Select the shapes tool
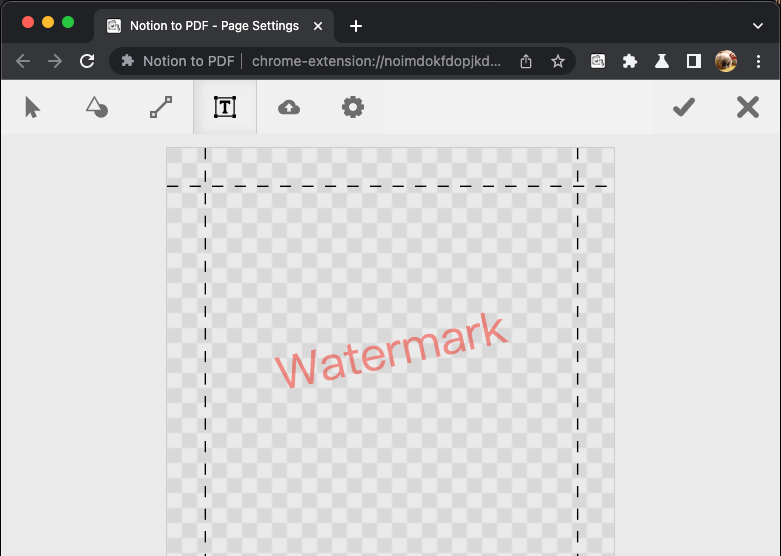 click(x=96, y=107)
